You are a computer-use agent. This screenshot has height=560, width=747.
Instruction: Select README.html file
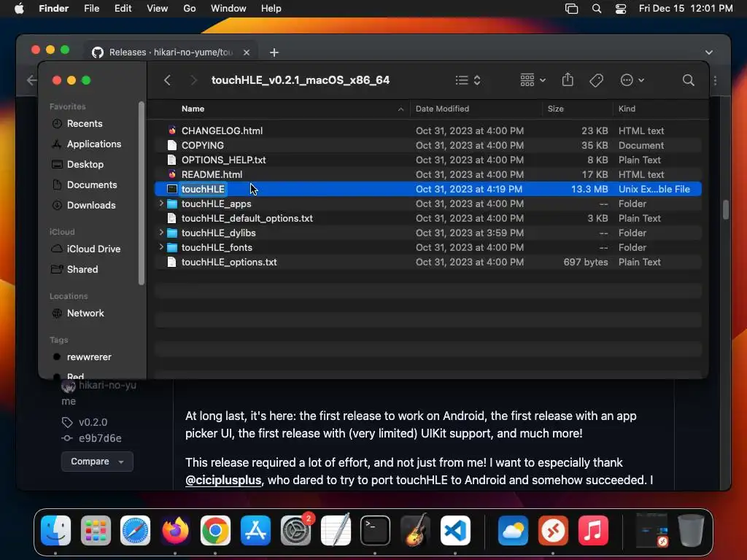(427, 174)
